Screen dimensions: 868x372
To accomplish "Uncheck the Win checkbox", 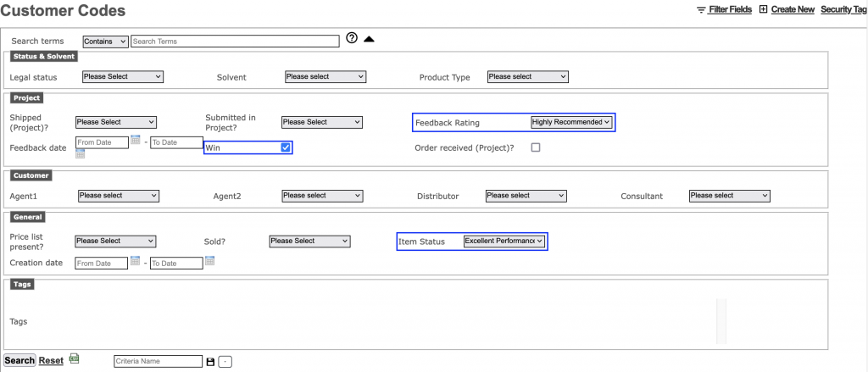I will pos(286,147).
